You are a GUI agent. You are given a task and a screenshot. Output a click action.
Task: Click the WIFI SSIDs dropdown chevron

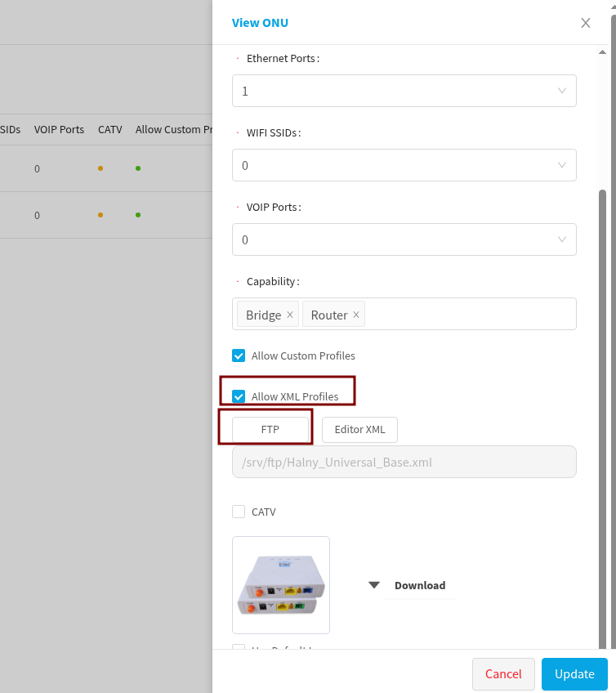[x=562, y=165]
